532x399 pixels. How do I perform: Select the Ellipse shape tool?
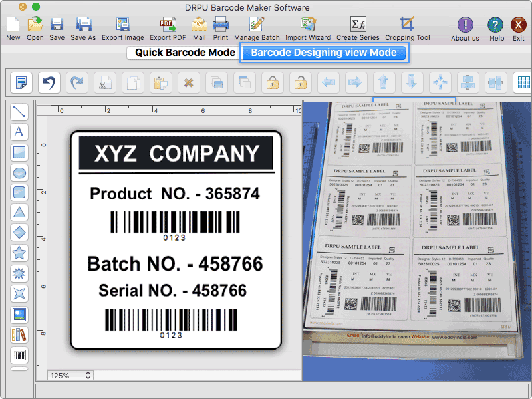(19, 172)
